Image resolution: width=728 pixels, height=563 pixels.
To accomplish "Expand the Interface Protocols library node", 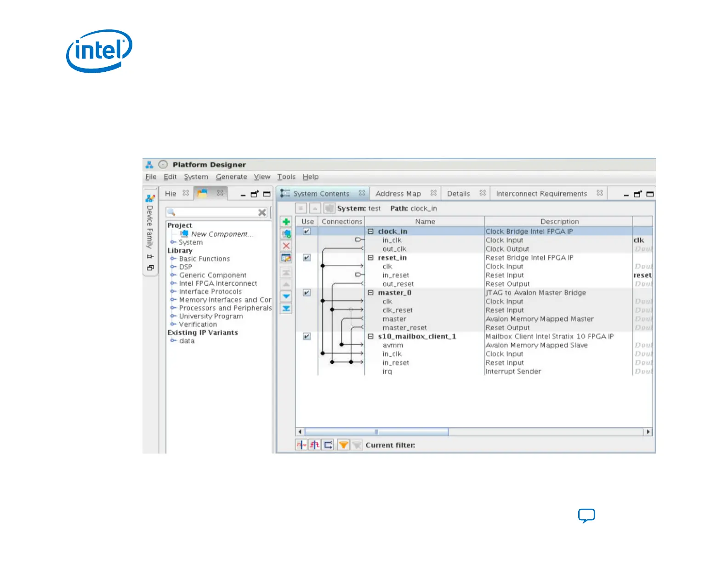I will tap(173, 292).
